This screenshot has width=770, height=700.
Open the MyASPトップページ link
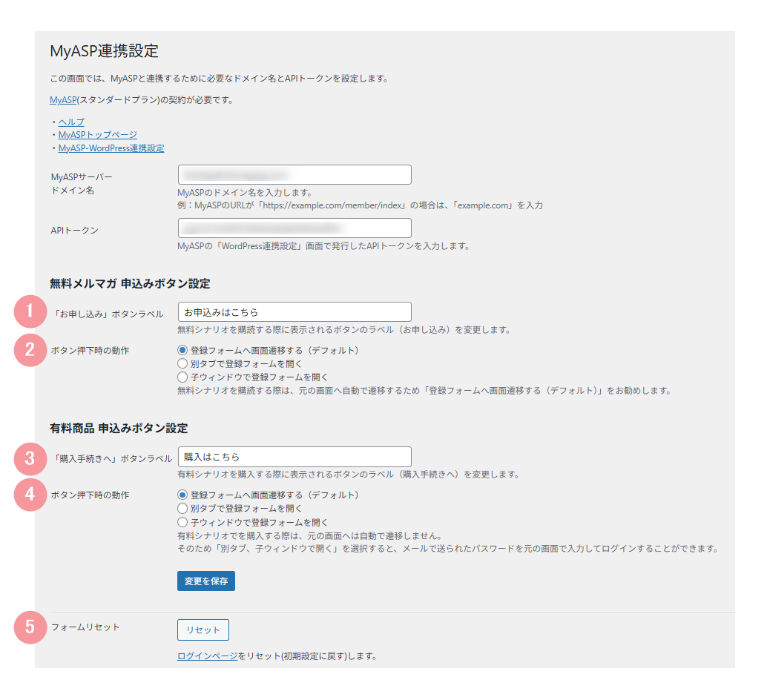(98, 135)
